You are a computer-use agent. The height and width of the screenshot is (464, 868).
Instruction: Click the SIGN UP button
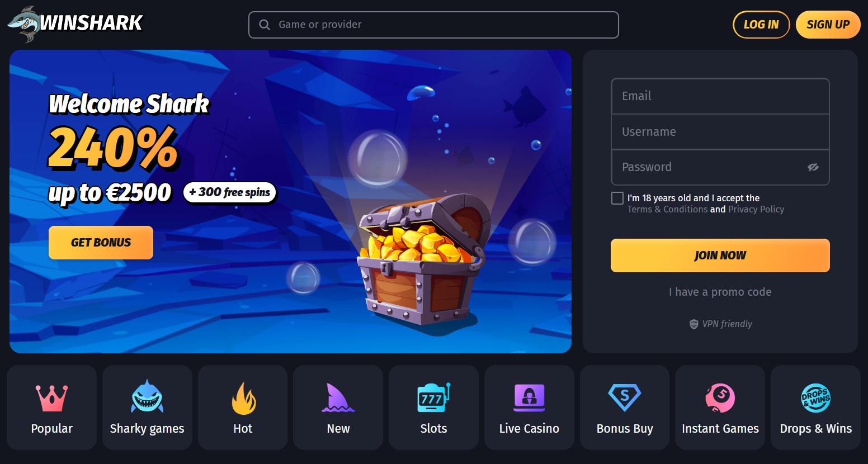tap(828, 25)
